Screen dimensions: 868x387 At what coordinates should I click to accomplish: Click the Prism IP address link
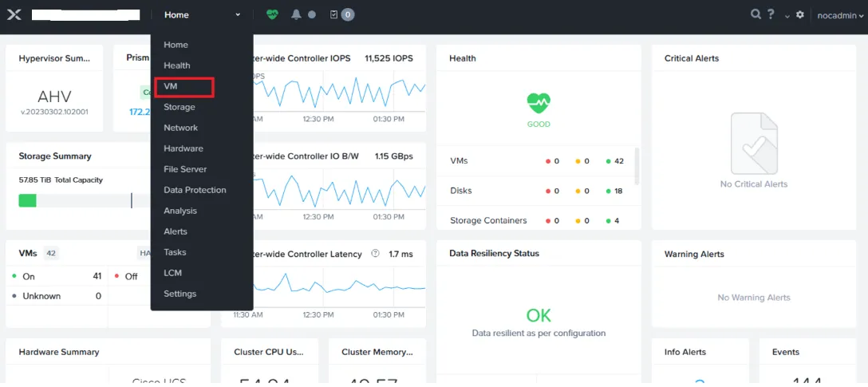(x=140, y=111)
